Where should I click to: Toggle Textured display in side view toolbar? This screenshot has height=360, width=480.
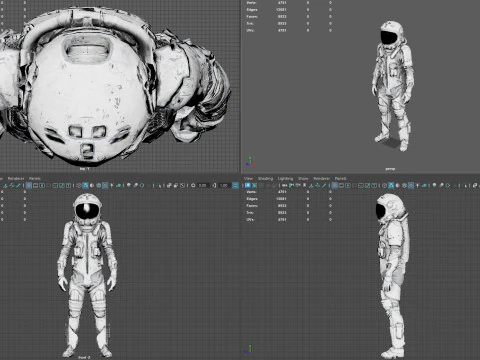tap(411, 185)
